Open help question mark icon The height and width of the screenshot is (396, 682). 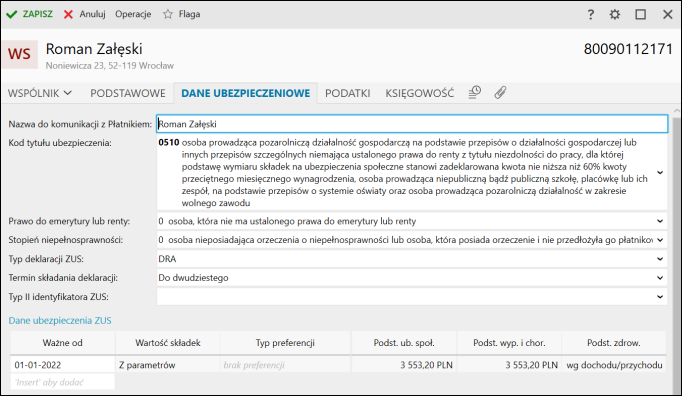pyautogui.click(x=590, y=14)
